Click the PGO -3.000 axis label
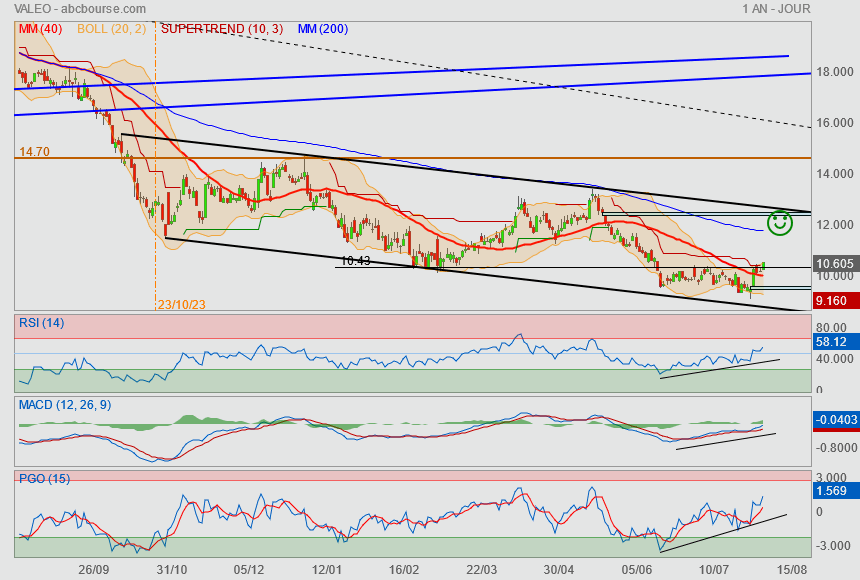The height and width of the screenshot is (580, 860). (835, 546)
